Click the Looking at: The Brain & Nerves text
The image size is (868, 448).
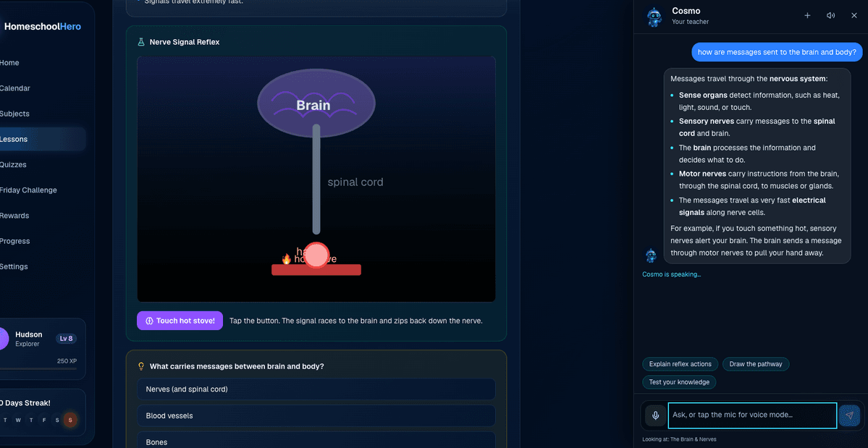pyautogui.click(x=679, y=439)
